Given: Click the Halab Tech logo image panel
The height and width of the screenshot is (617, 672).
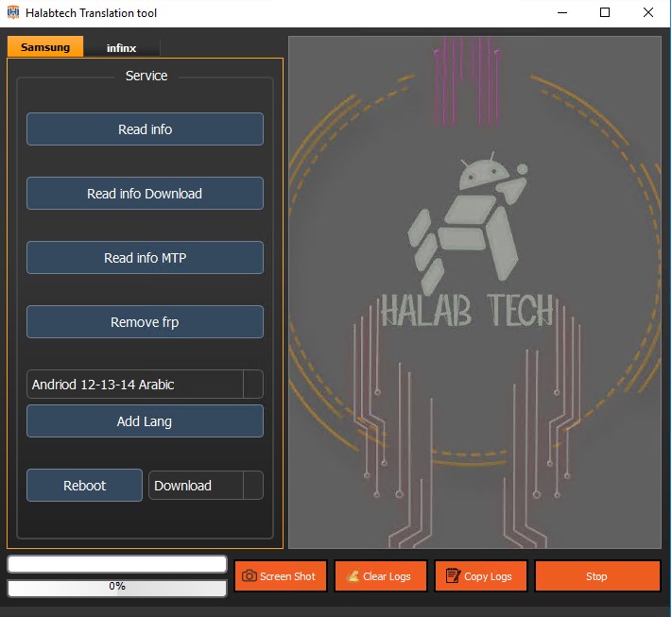Looking at the screenshot, I should [474, 292].
